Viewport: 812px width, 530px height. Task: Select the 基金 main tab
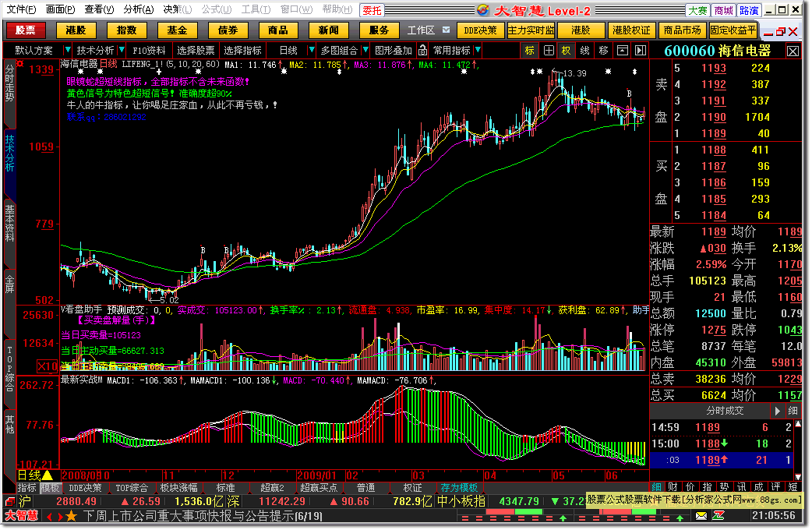pyautogui.click(x=177, y=30)
